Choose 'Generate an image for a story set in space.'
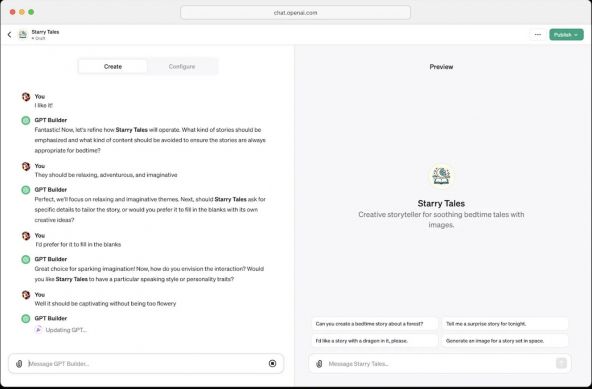The width and height of the screenshot is (592, 389). 505,341
